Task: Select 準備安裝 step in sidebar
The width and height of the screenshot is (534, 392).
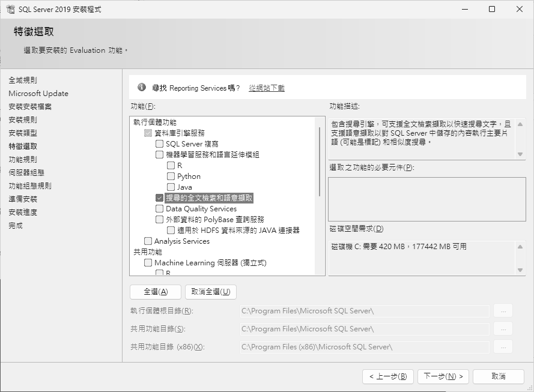Action: coord(23,199)
